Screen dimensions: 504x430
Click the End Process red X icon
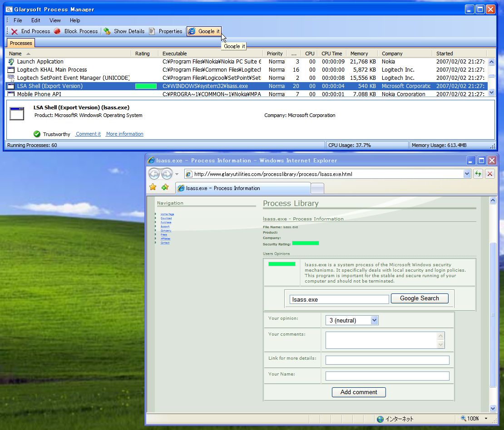15,31
